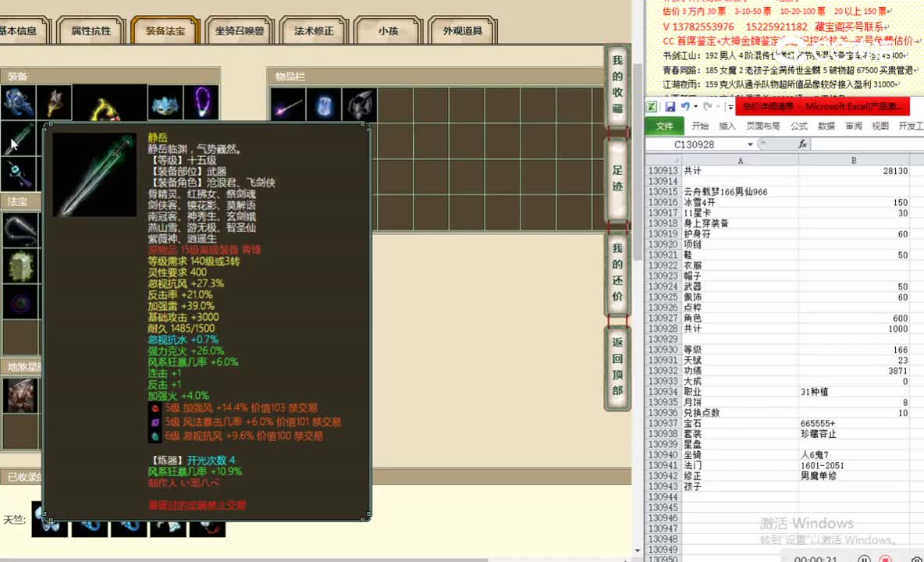Click the yellow glowing hat equipment icon
The width and height of the screenshot is (924, 562).
(109, 103)
